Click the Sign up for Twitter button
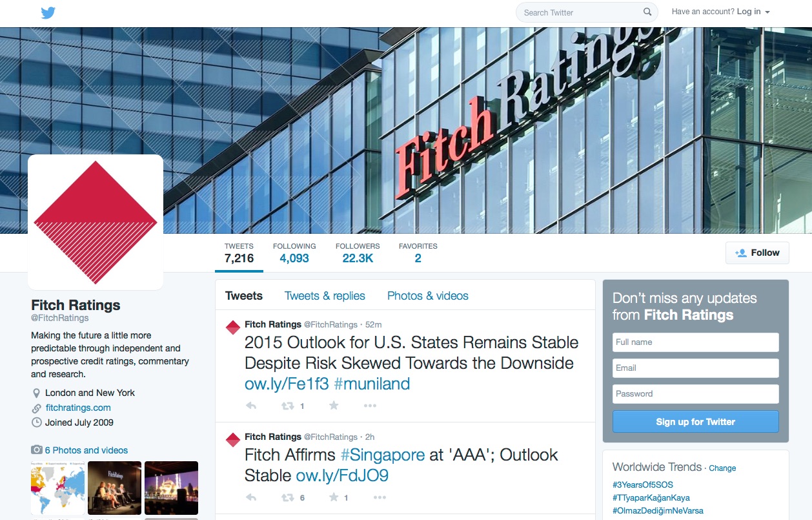This screenshot has width=812, height=520. pyautogui.click(x=696, y=422)
